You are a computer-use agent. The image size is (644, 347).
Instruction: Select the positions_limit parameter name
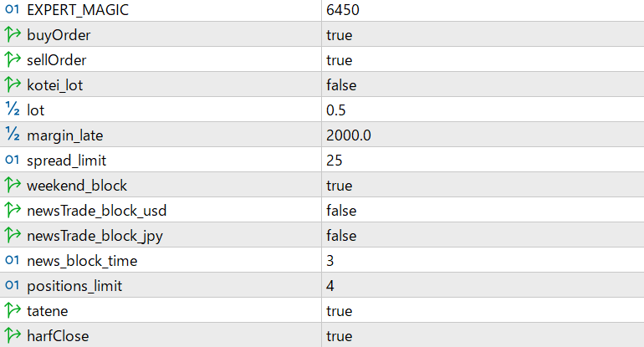[x=74, y=286]
